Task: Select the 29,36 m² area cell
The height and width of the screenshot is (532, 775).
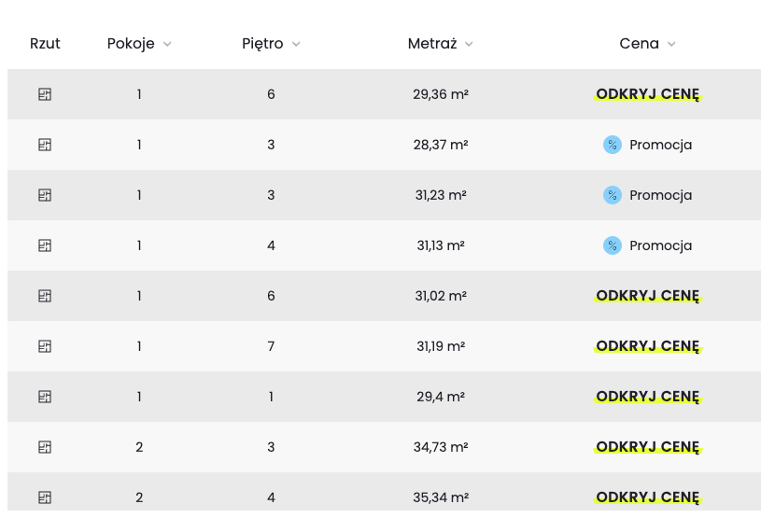Action: point(441,94)
